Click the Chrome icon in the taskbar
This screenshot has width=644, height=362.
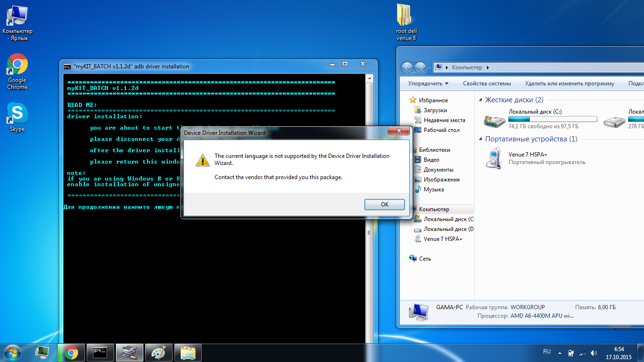(71, 352)
